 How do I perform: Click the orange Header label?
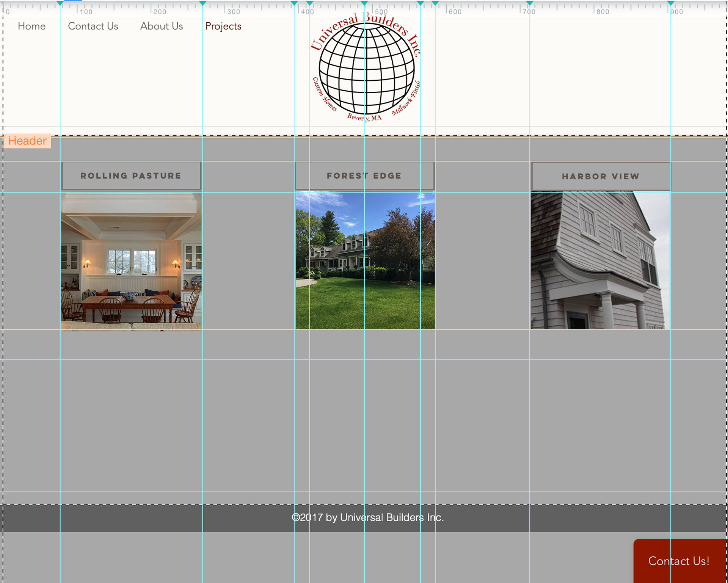tap(27, 141)
